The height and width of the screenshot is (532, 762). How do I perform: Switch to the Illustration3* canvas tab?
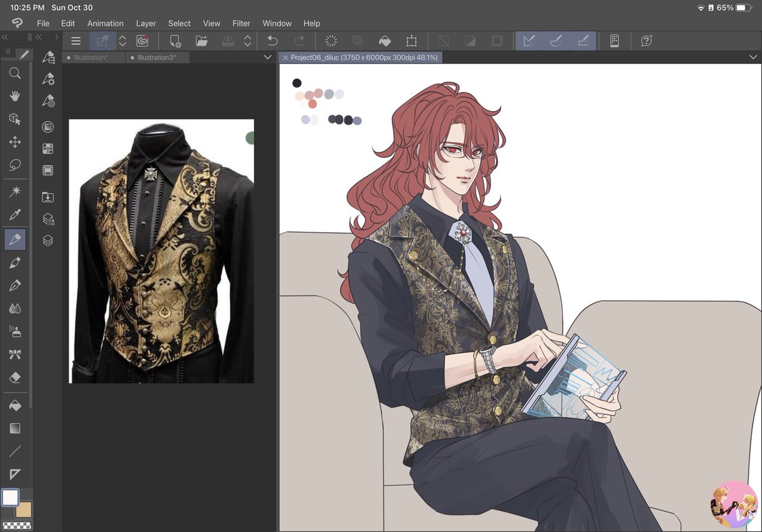(x=157, y=57)
